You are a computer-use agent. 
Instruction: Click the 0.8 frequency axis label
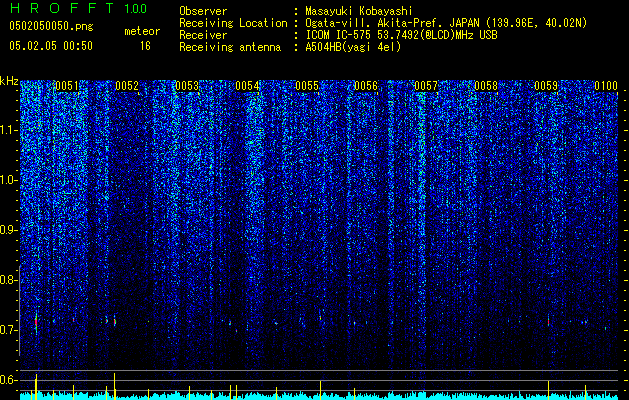[x=9, y=280]
